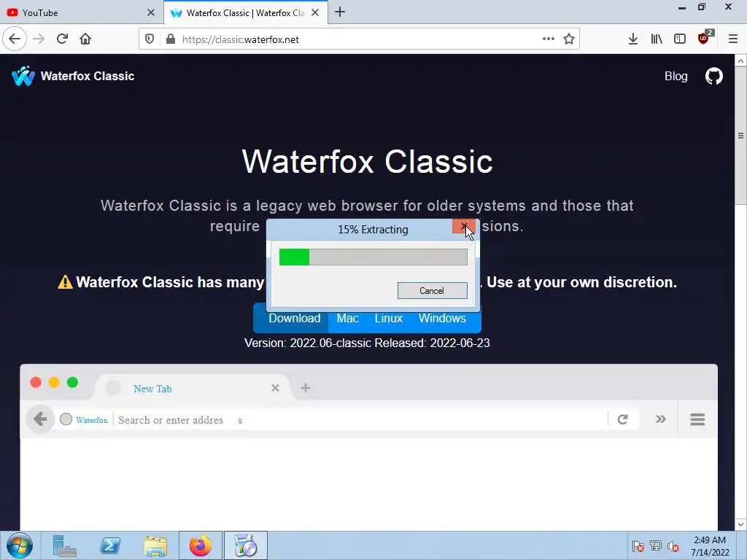The image size is (747, 560).
Task: Open the Action Center flag tray icon
Action: (638, 547)
